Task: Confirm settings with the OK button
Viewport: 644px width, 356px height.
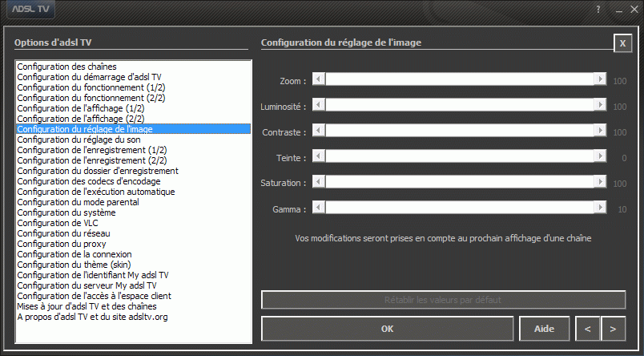Action: click(388, 329)
